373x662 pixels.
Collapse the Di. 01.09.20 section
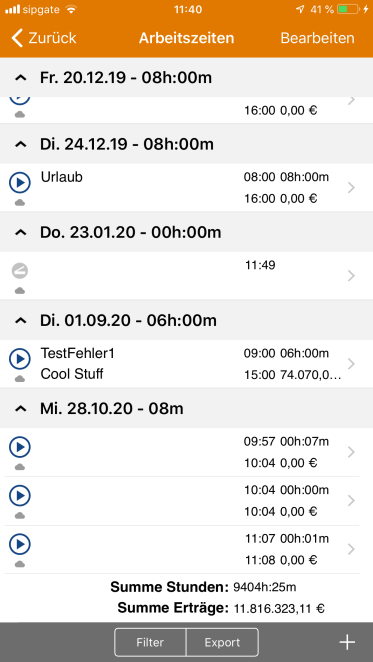21,320
